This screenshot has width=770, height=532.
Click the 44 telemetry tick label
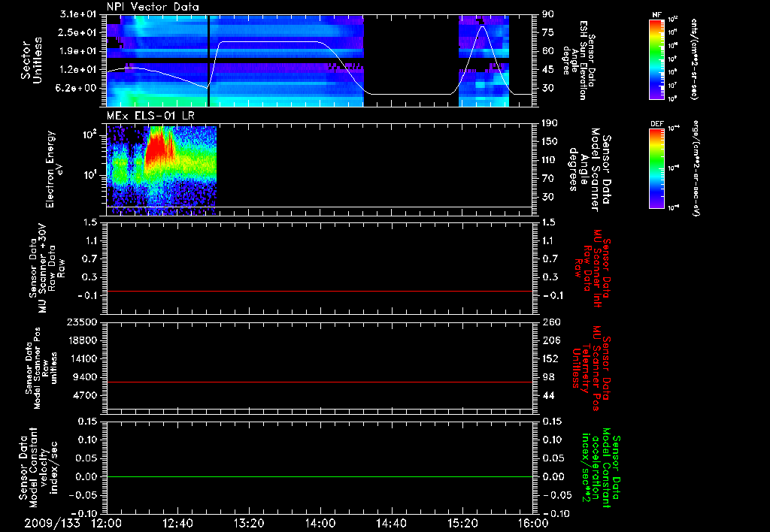point(548,395)
